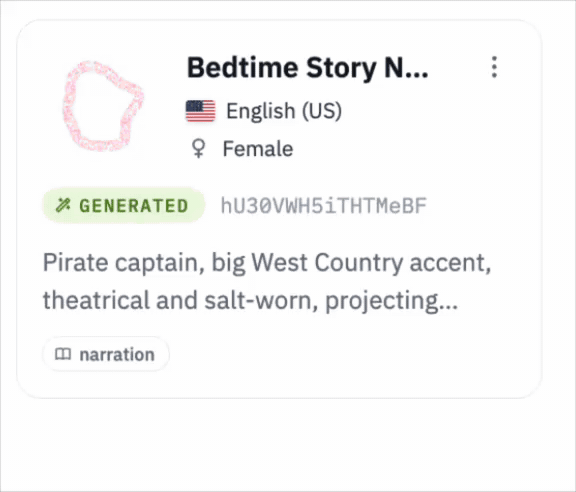Click the female gender symbol icon
576x492 pixels.
point(198,148)
